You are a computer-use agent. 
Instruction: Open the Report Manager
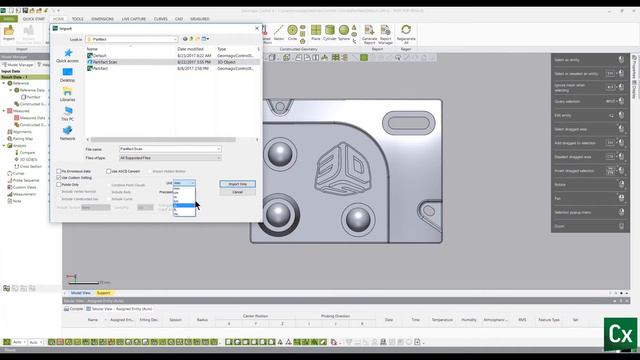pyautogui.click(x=385, y=34)
